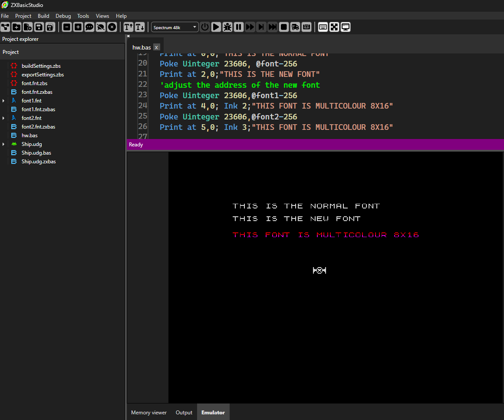
Task: Click the Run (play) toolbar button
Action: [216, 27]
